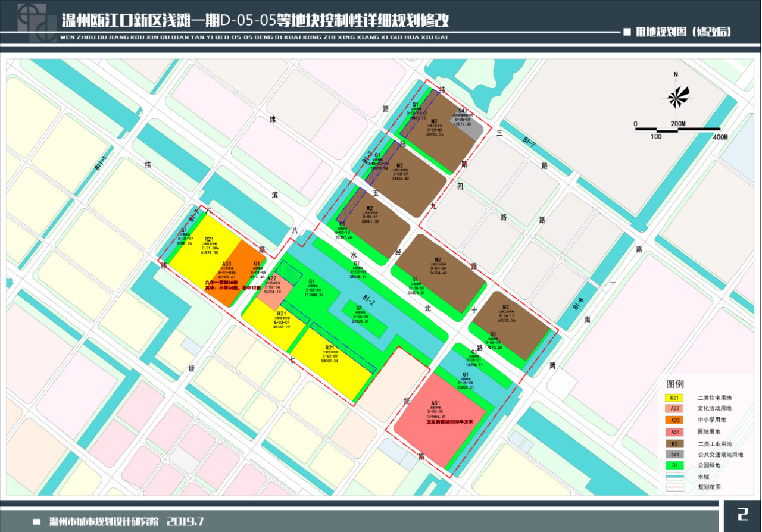Click parcel label E-02-07 residential block

click(282, 321)
